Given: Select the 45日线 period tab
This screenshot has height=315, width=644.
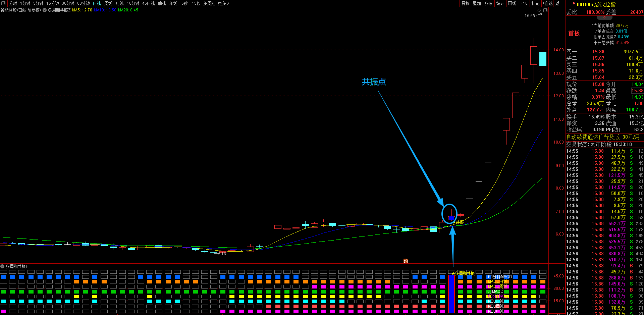Looking at the screenshot, I should [x=149, y=3].
